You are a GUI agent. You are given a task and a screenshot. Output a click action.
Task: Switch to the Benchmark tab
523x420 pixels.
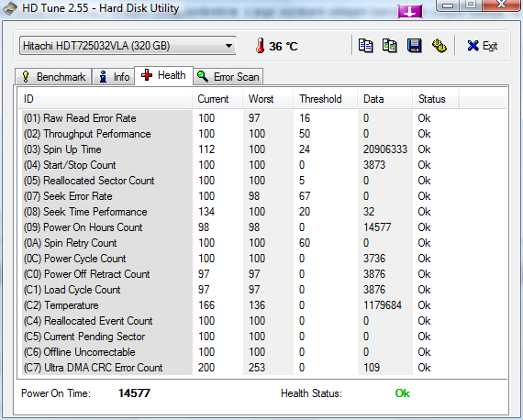(53, 77)
